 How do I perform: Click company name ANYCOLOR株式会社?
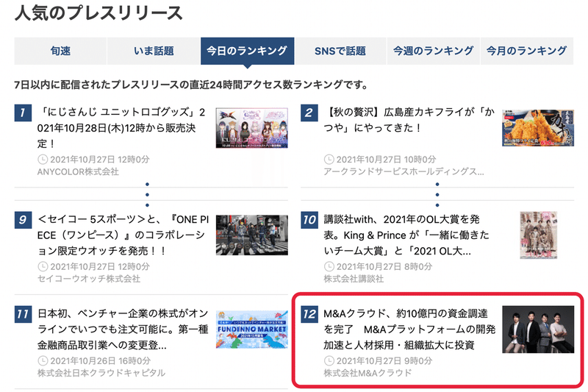coord(78,172)
